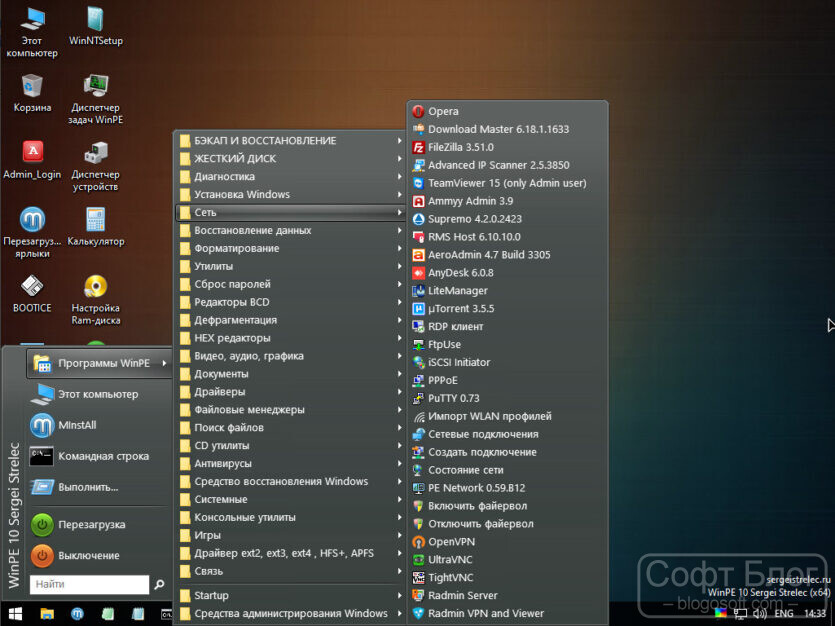
Task: Open Admin_Login desktop shortcut
Action: pyautogui.click(x=32, y=160)
